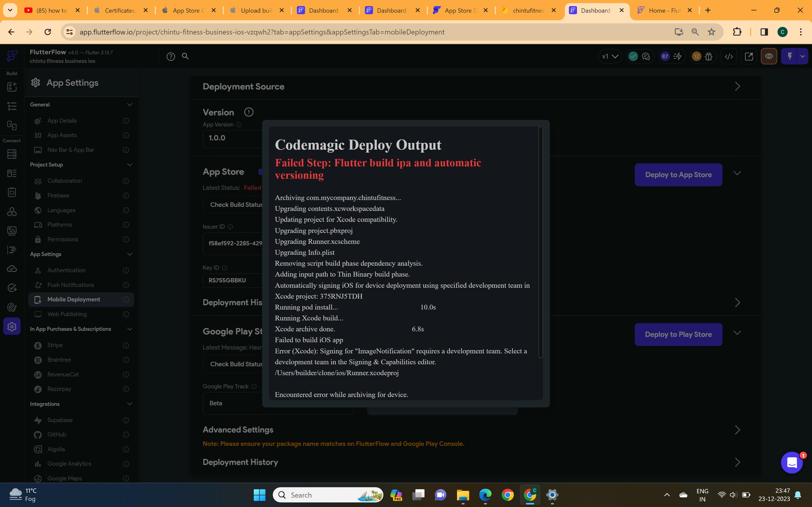Select Push Notifications in the settings list
Screen dimensions: 812x507
click(x=71, y=285)
